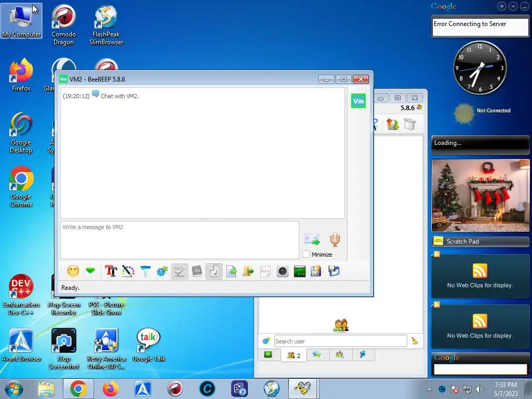Open BeeBEEP bee icon in taskbar
Image resolution: width=532 pixels, height=399 pixels.
(302, 389)
